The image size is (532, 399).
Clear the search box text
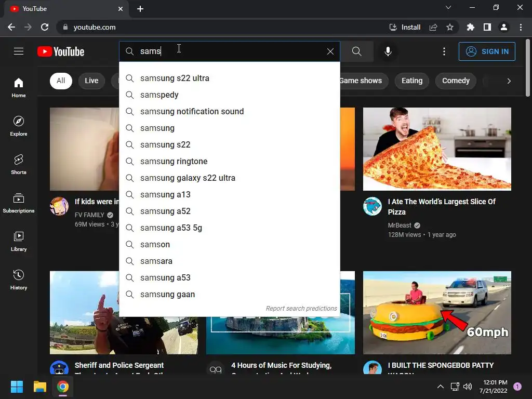330,51
